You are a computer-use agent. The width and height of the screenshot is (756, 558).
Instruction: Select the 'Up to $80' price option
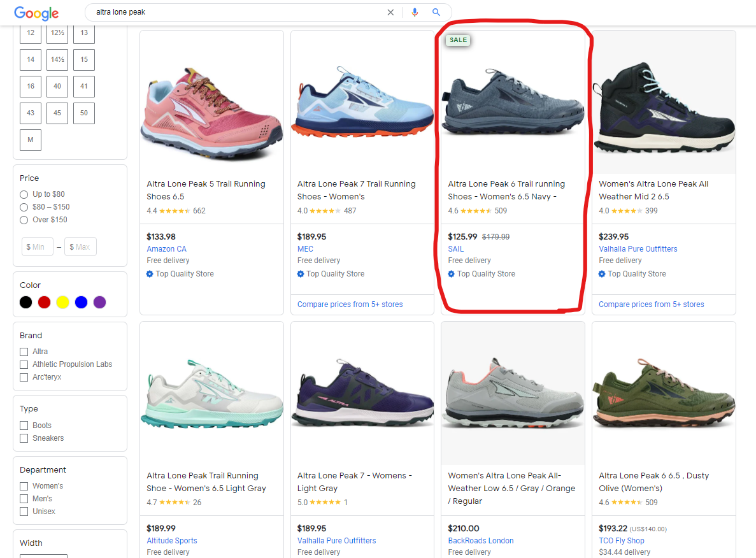point(24,194)
